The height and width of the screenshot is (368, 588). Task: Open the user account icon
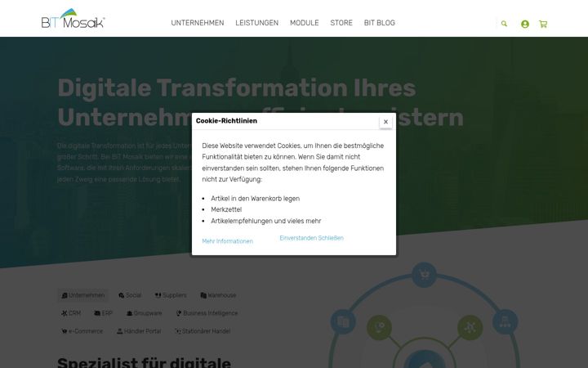point(525,24)
